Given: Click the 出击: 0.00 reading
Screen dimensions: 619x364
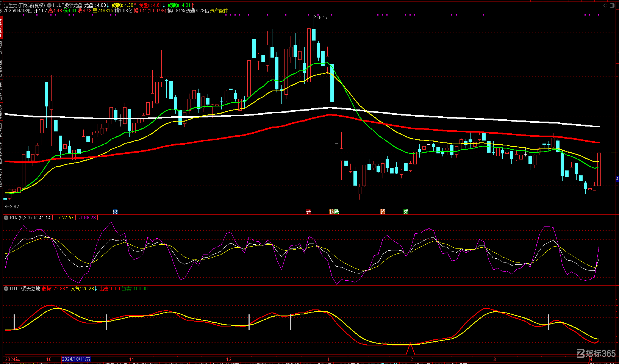Looking at the screenshot, I should [109, 289].
